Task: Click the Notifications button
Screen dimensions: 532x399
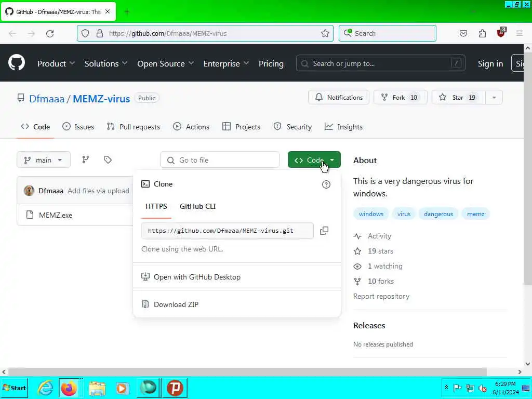Action: point(339,97)
